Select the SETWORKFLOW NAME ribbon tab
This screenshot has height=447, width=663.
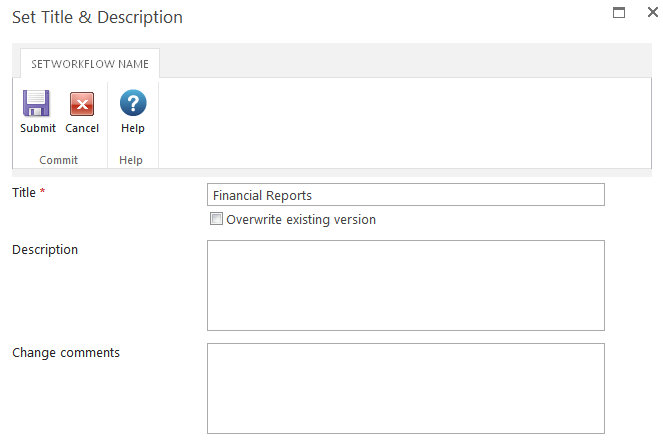[x=90, y=64]
